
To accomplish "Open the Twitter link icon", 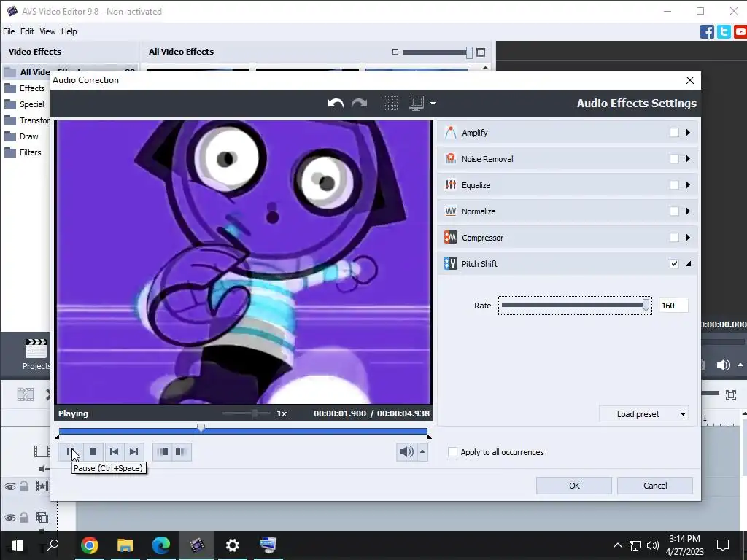I will 724,32.
